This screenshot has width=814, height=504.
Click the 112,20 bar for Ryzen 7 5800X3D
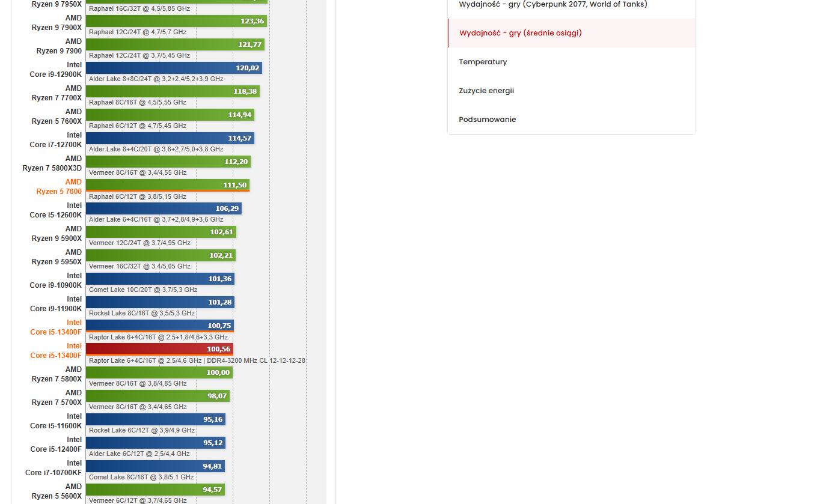[168, 162]
